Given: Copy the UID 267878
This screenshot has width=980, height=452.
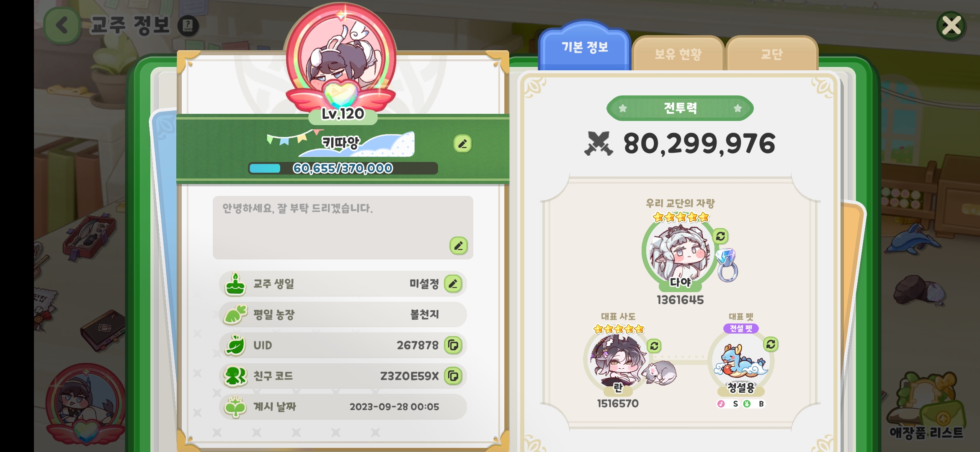Looking at the screenshot, I should 453,345.
